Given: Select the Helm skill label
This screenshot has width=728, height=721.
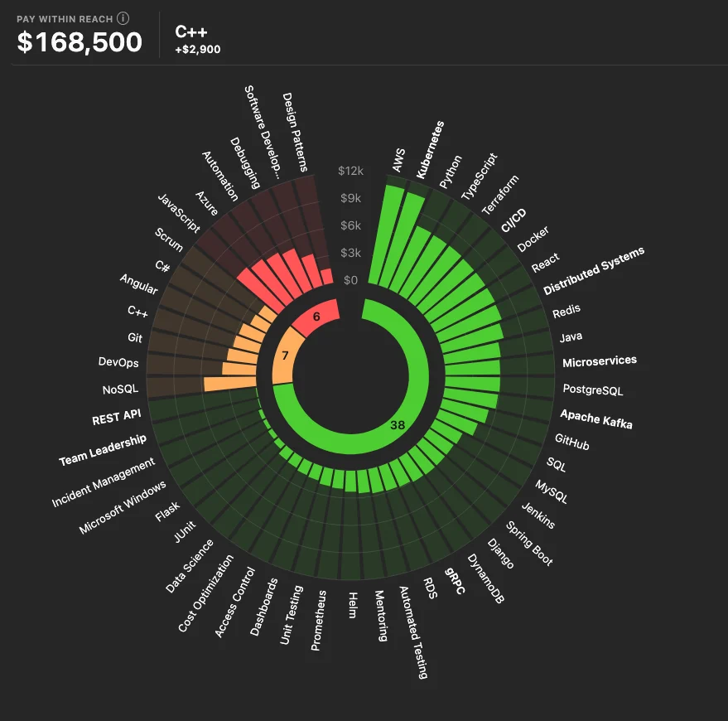Looking at the screenshot, I should pyautogui.click(x=353, y=605).
